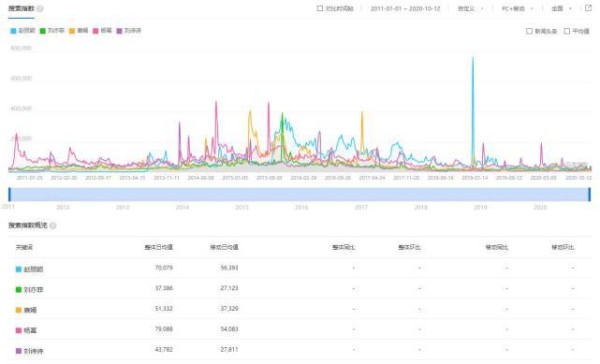Open the 2011-01-01 ~ 2020-10-12 date range picker

coord(405,8)
